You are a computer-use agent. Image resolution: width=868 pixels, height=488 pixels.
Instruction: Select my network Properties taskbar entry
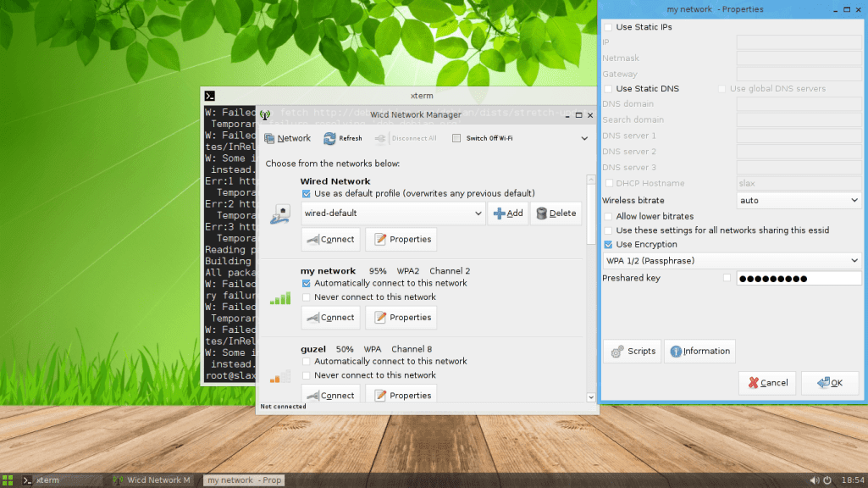244,480
